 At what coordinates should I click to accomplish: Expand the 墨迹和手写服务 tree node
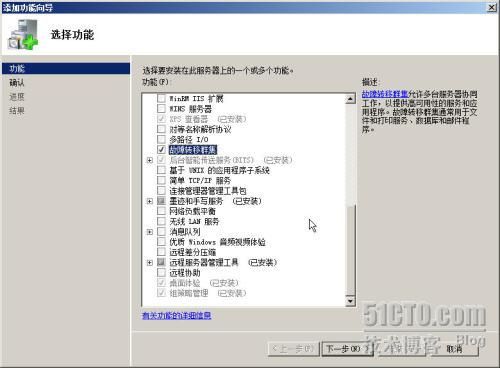[150, 201]
